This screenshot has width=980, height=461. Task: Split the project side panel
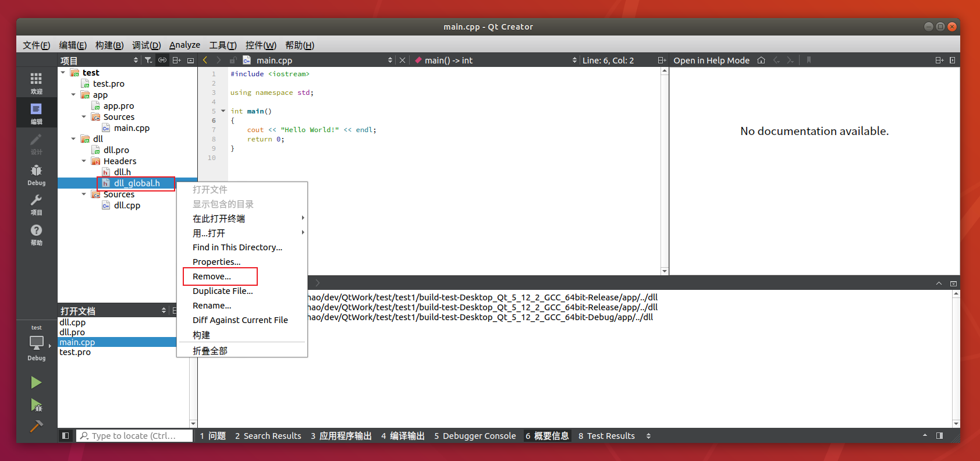coord(176,61)
